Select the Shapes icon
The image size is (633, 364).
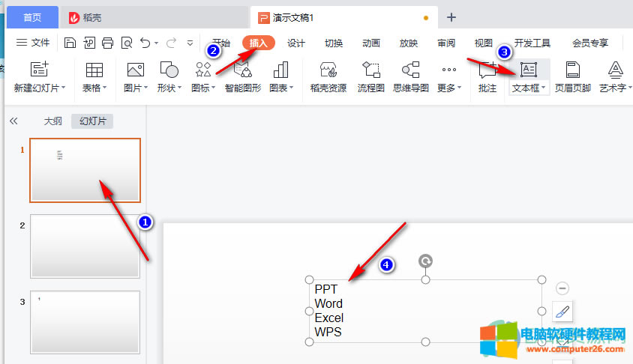click(x=169, y=70)
